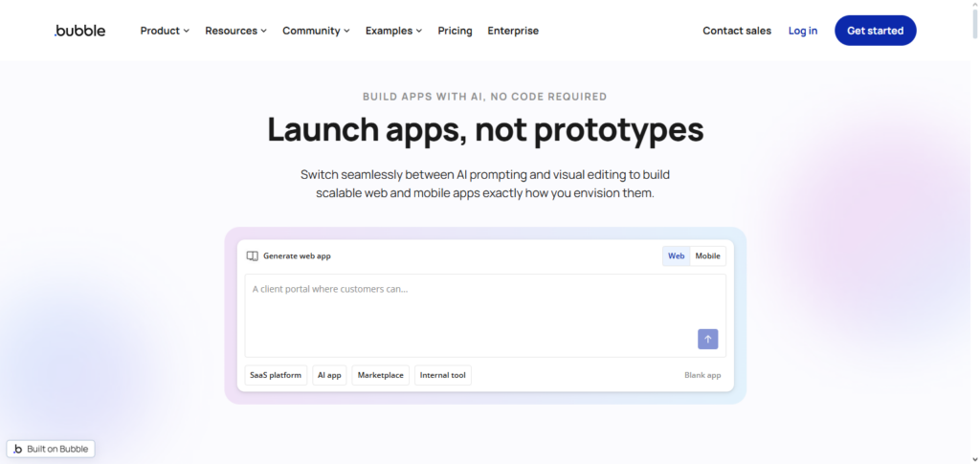Open the Contact sales link

[736, 31]
